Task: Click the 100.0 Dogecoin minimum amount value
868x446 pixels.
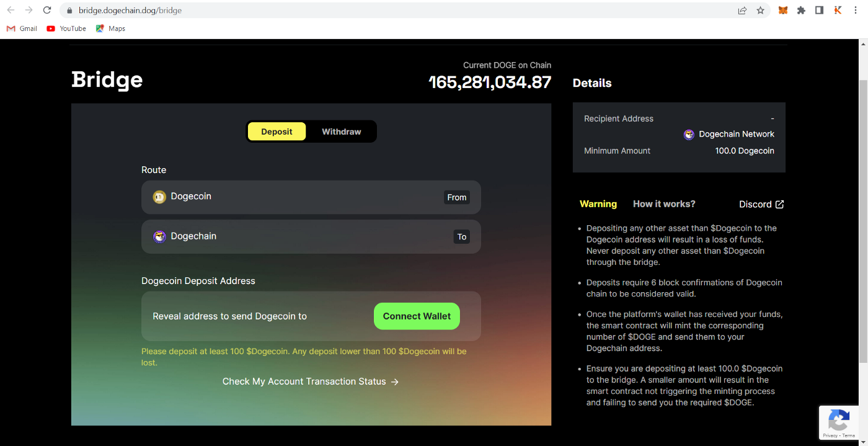Action: 745,151
